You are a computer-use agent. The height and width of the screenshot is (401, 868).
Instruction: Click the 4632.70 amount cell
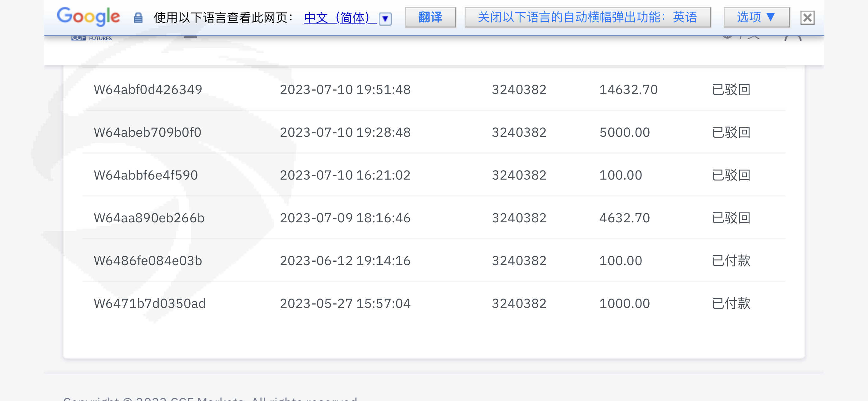624,218
